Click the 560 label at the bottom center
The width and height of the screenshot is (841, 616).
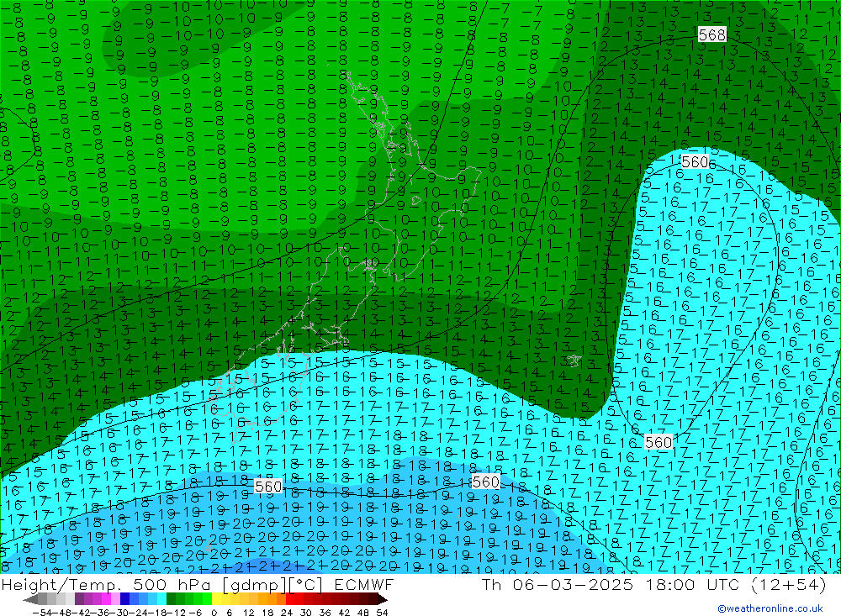click(x=486, y=482)
